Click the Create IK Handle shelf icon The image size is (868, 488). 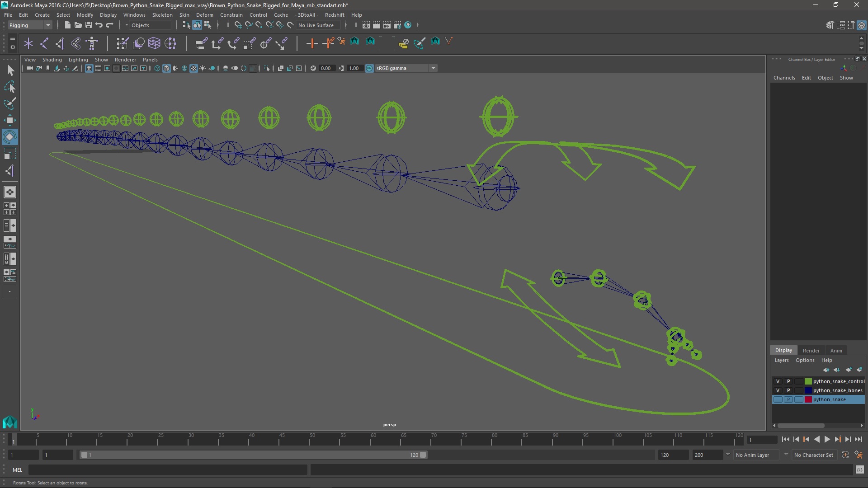60,43
